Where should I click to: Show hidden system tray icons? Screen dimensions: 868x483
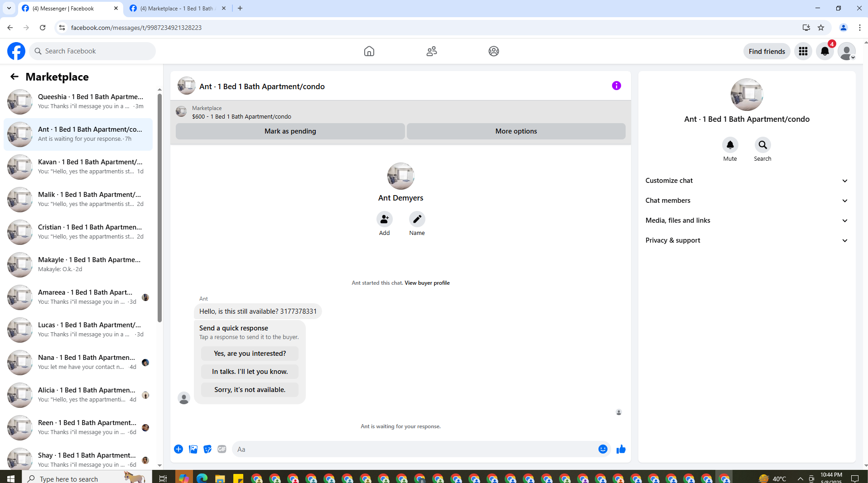800,478
